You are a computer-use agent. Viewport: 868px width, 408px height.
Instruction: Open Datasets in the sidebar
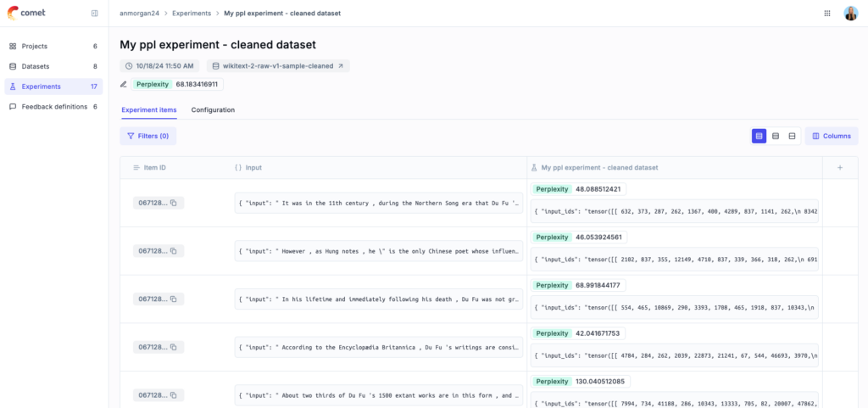[36, 66]
